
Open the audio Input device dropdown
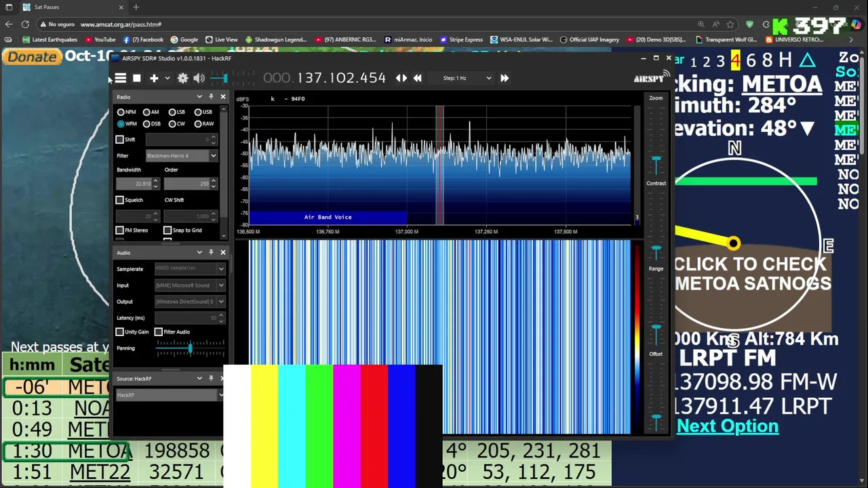point(189,285)
